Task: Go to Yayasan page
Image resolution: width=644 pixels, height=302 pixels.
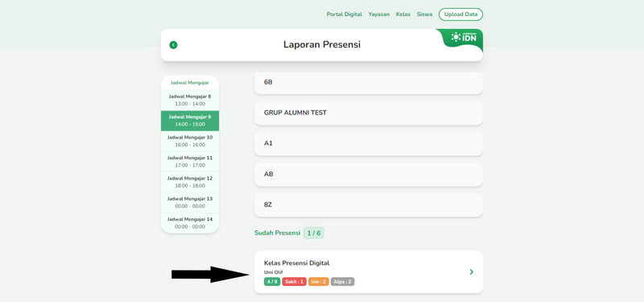Action: [x=378, y=14]
